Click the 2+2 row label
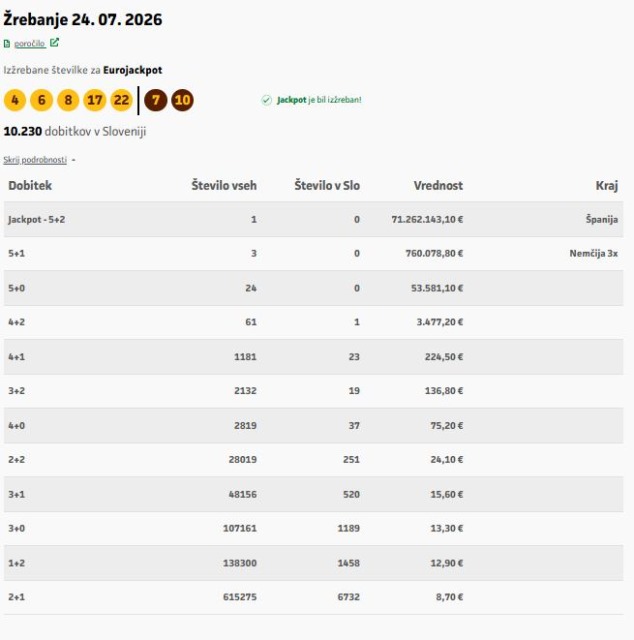Screen dimensions: 634x640 (17, 460)
